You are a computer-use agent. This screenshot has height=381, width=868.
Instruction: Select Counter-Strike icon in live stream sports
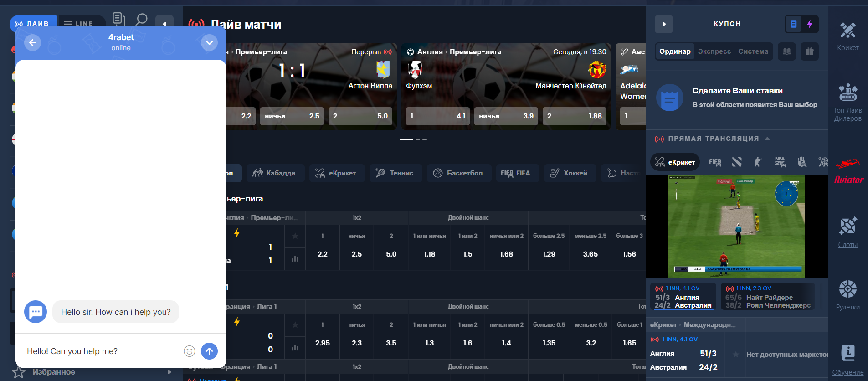[x=758, y=162]
